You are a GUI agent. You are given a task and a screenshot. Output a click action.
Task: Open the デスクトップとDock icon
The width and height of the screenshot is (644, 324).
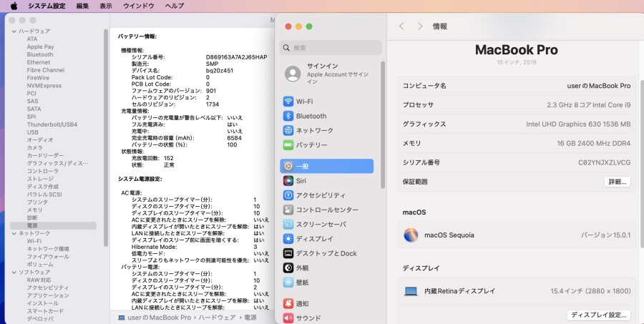[288, 253]
